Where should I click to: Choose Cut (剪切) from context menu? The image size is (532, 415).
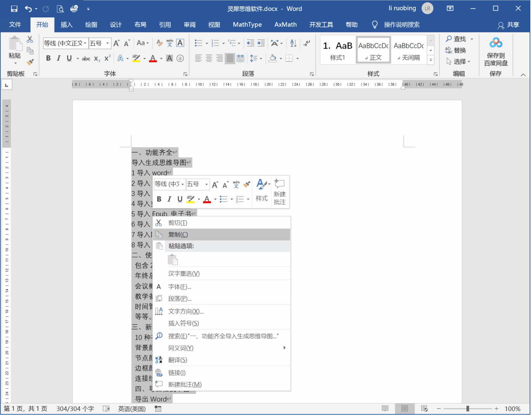click(x=222, y=223)
